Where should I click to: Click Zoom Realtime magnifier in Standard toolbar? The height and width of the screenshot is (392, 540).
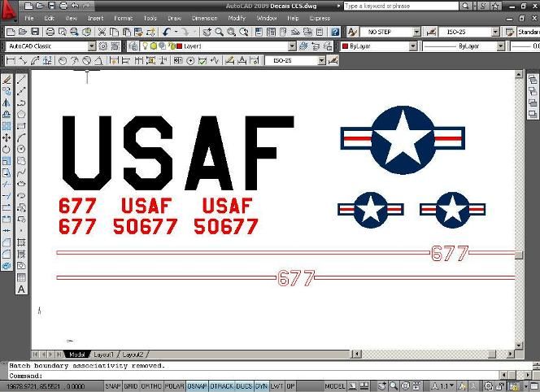click(219, 32)
